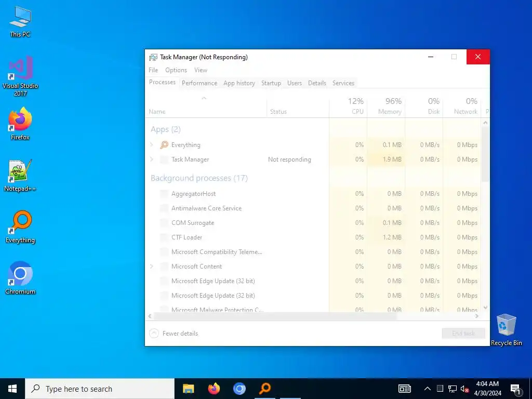Screen dimensions: 532x399
Task: Select the Processes tab
Action: [x=162, y=82]
